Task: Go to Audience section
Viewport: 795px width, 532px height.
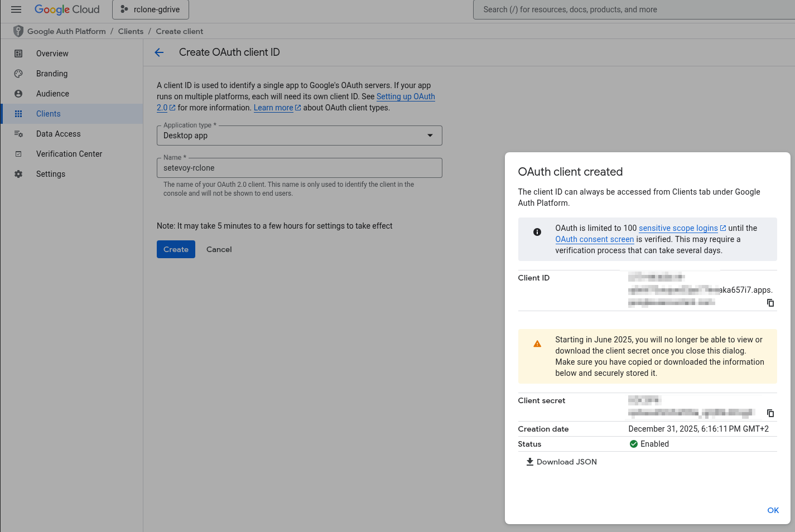Action: click(x=52, y=94)
